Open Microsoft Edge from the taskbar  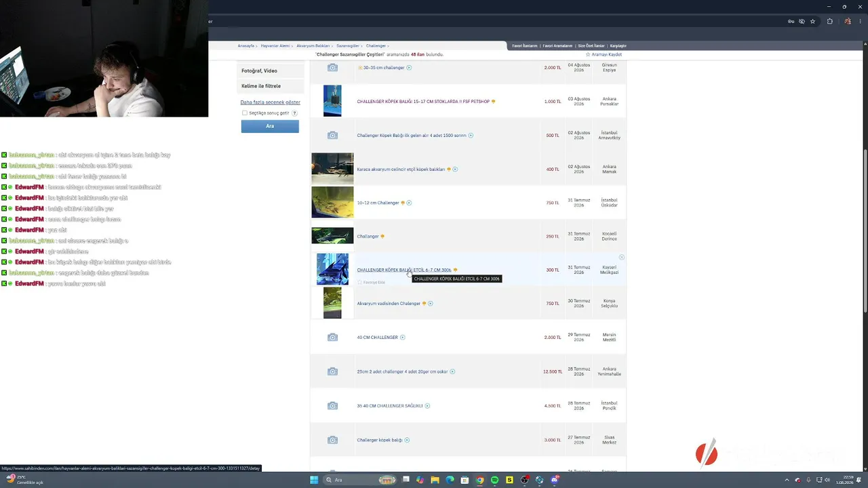pyautogui.click(x=450, y=480)
